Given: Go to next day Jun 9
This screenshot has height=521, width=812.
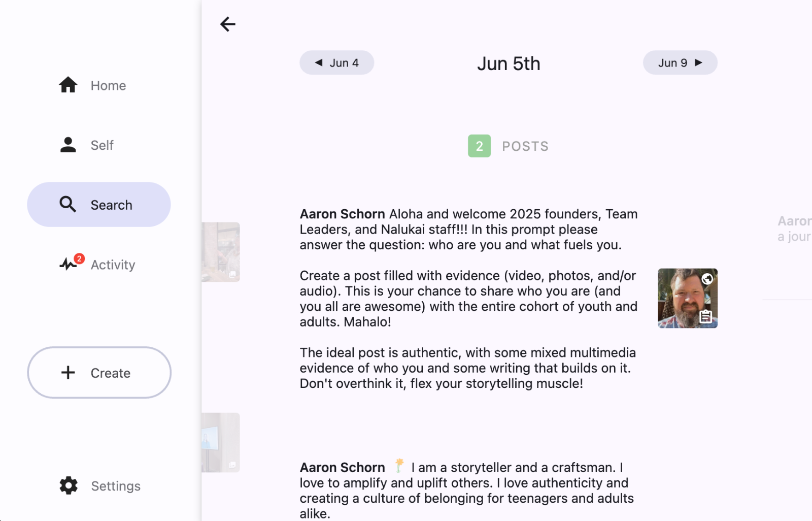Looking at the screenshot, I should pos(680,63).
